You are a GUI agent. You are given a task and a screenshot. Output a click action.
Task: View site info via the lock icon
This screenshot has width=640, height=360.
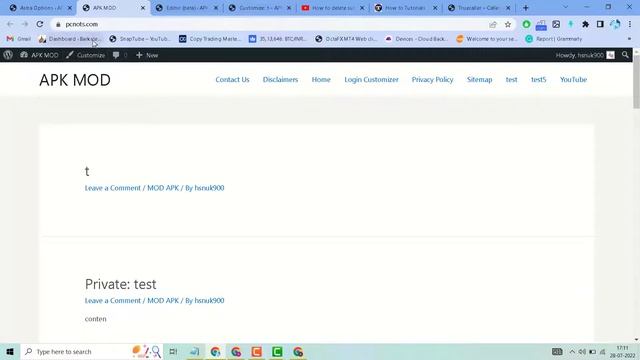tap(58, 24)
